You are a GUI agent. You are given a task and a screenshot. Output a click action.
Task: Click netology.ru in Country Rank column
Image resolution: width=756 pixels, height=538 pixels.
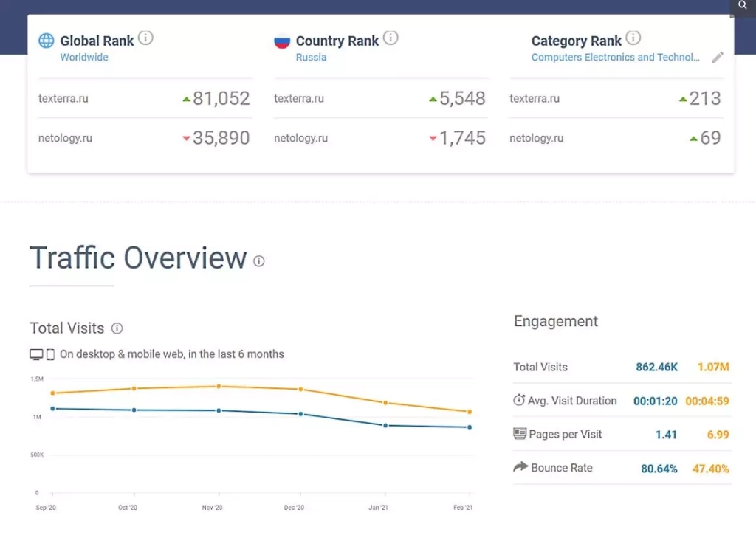301,138
